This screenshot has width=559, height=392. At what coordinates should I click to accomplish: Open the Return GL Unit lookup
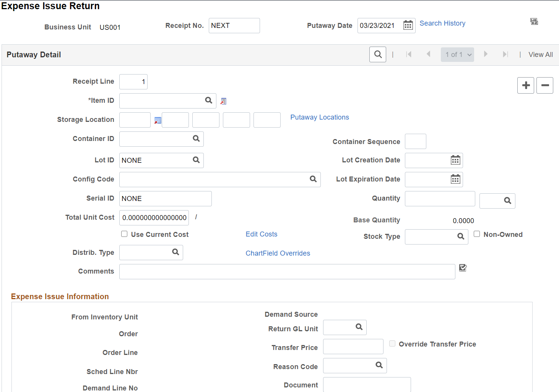point(359,327)
